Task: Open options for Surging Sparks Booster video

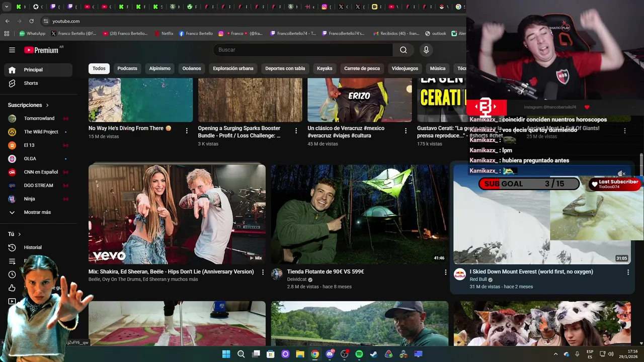Action: click(x=296, y=131)
